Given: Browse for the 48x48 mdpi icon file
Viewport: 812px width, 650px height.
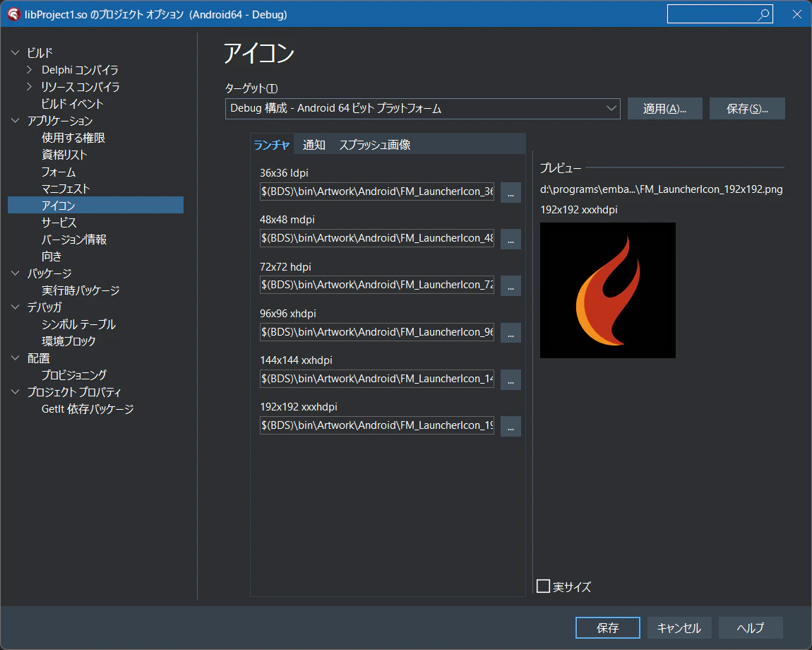Looking at the screenshot, I should [511, 238].
